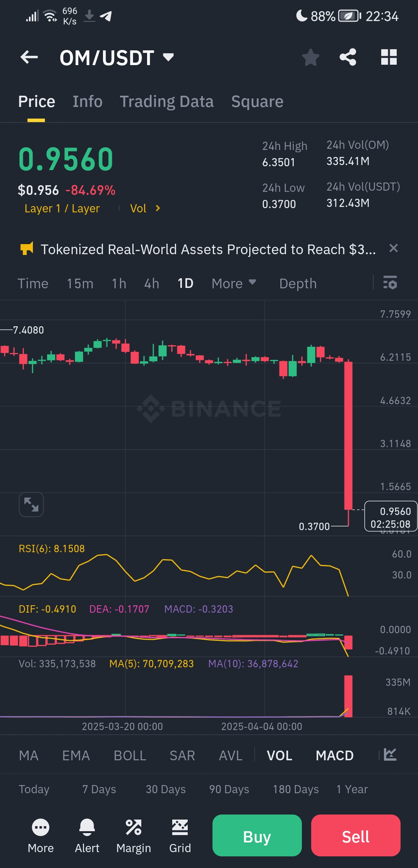Expand the More timeframe dropdown

click(x=234, y=283)
